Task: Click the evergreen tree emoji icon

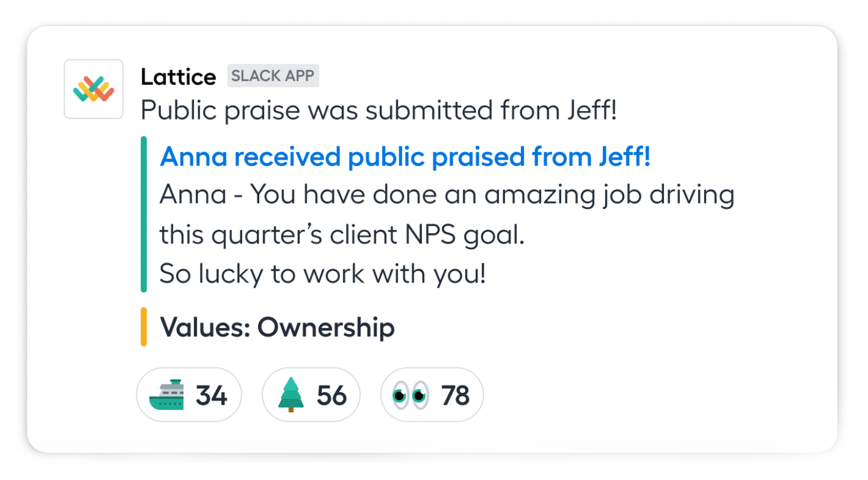Action: [291, 395]
